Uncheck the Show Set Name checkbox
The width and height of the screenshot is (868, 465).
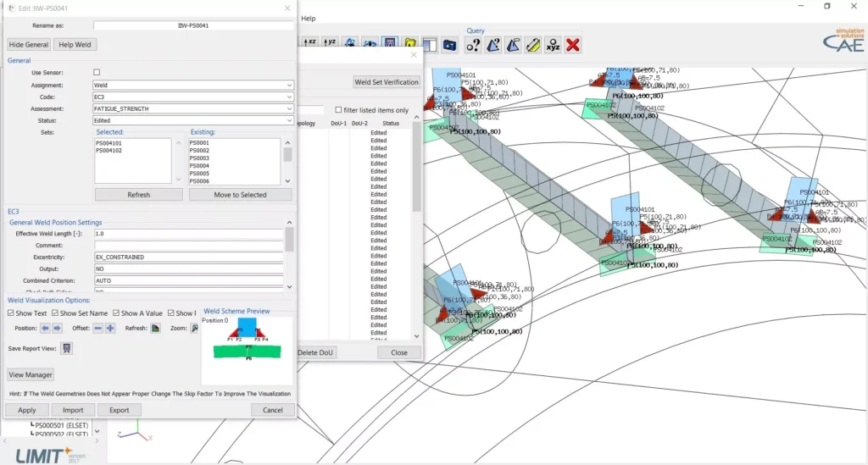pos(55,313)
